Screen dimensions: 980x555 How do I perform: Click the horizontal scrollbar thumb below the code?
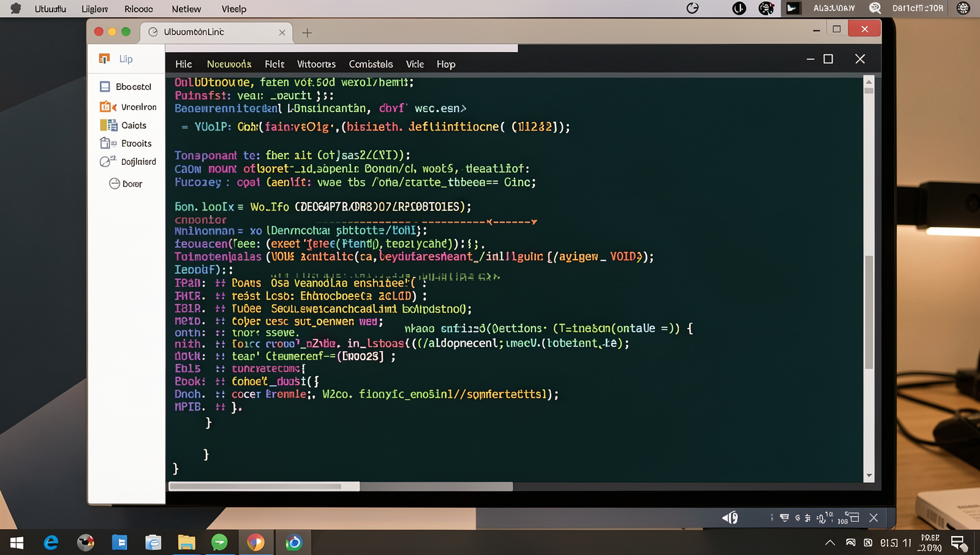264,486
